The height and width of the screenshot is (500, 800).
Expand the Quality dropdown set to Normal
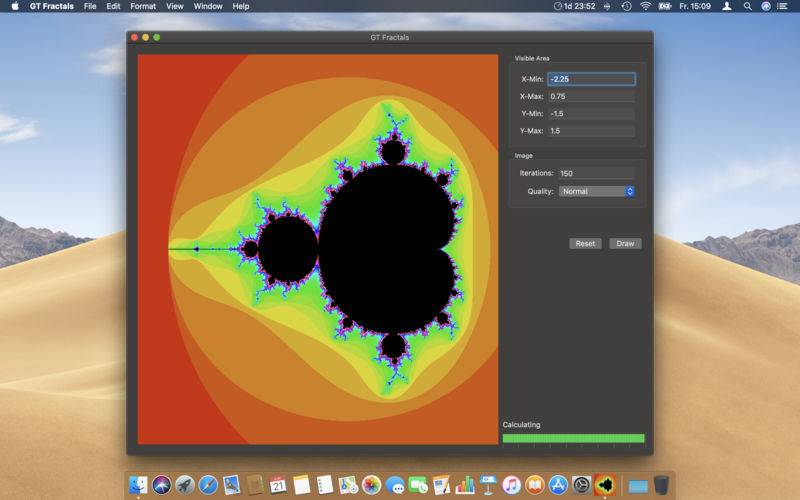click(x=596, y=191)
